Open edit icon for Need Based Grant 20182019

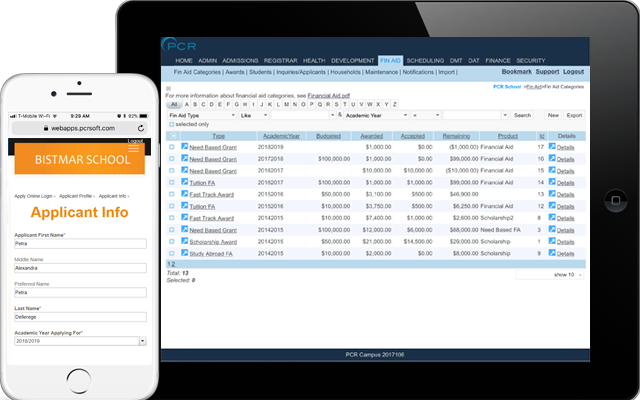(184, 147)
